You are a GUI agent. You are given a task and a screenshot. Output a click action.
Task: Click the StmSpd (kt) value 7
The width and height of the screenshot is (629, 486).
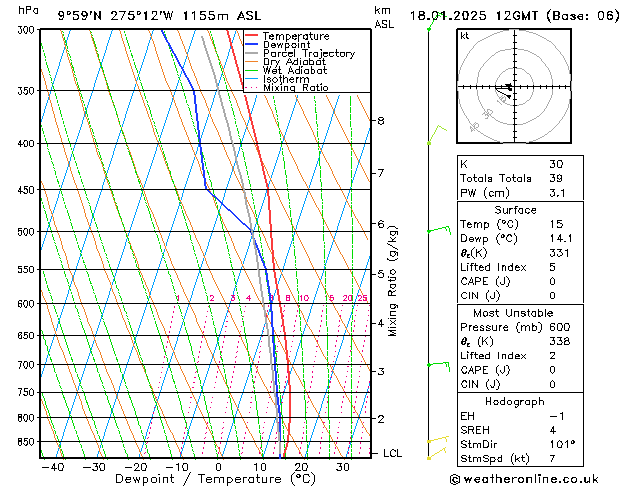pyautogui.click(x=553, y=459)
